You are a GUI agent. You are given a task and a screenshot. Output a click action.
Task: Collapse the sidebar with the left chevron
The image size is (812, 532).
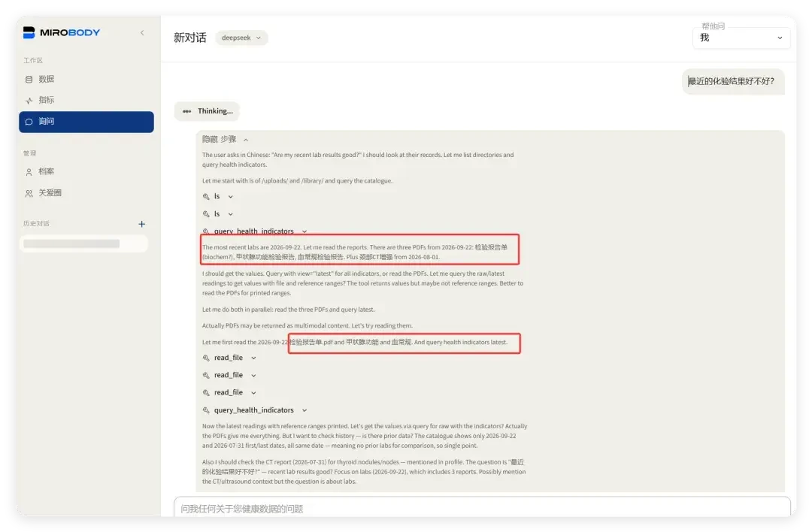[x=142, y=32]
